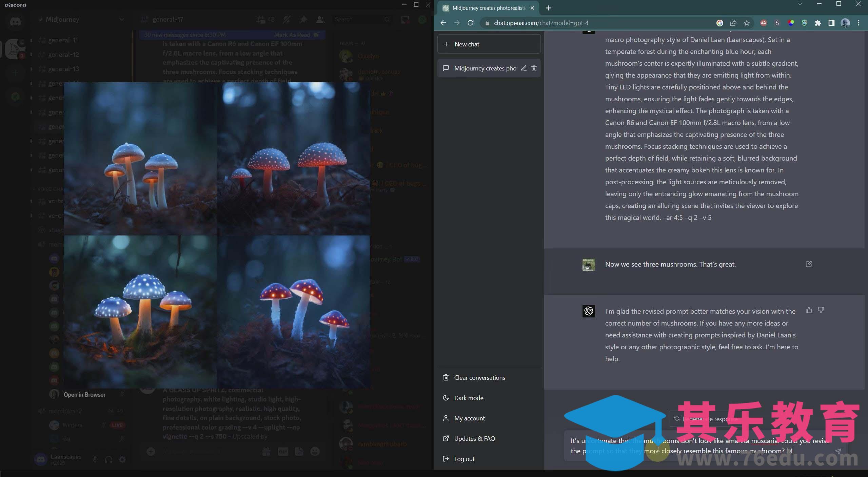Edit the 'Now we see three mushrooms' message

click(809, 264)
